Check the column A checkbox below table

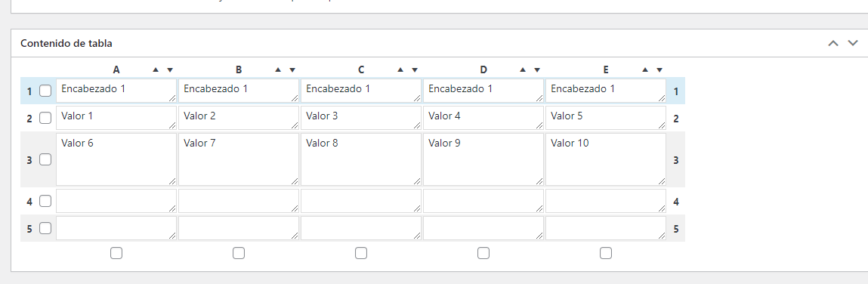(116, 253)
